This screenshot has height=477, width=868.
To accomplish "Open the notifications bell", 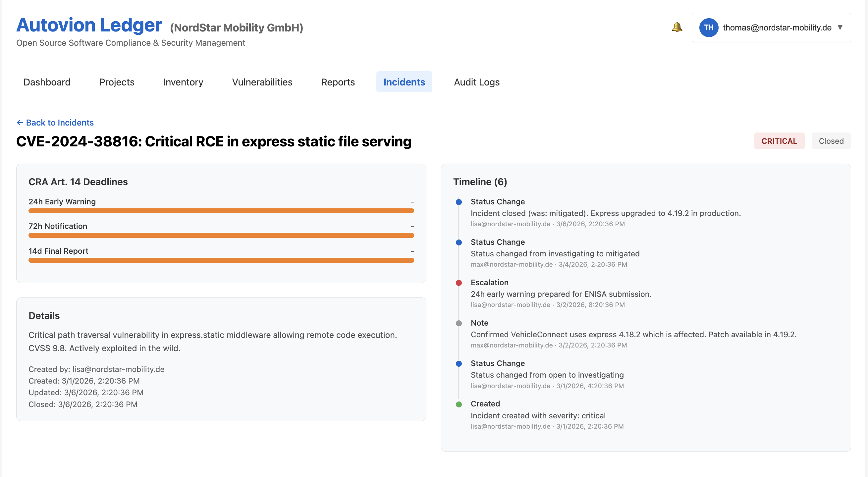I will click(x=677, y=27).
